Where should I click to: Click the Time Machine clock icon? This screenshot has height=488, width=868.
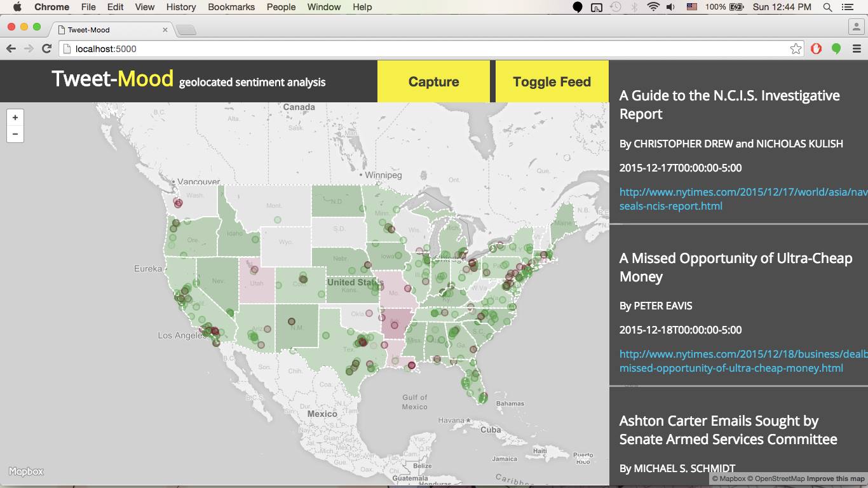(x=615, y=7)
